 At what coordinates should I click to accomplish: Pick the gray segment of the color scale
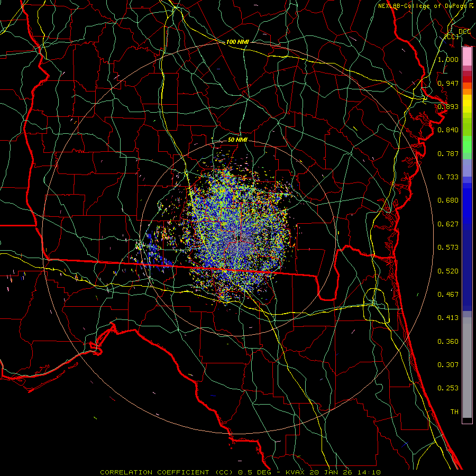(x=467, y=368)
